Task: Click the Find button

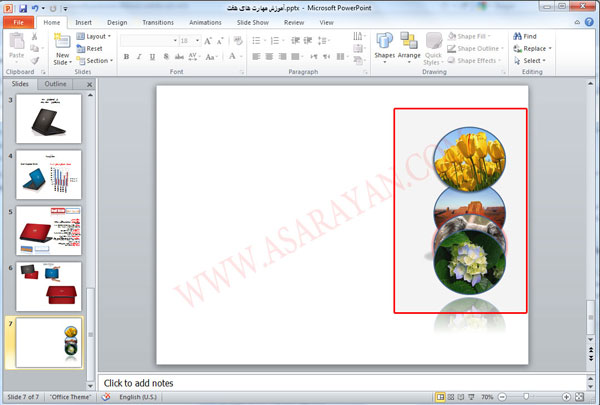Action: [x=528, y=36]
